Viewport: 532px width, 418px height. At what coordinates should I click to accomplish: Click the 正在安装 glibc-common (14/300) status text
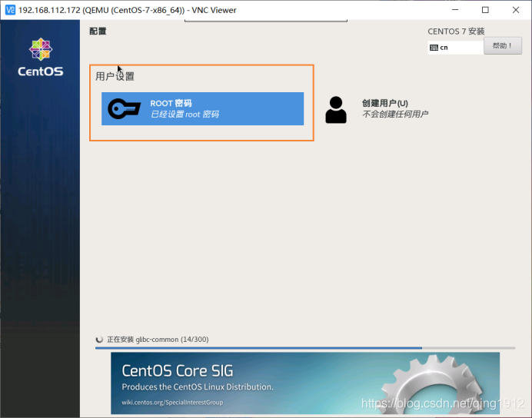click(x=158, y=340)
